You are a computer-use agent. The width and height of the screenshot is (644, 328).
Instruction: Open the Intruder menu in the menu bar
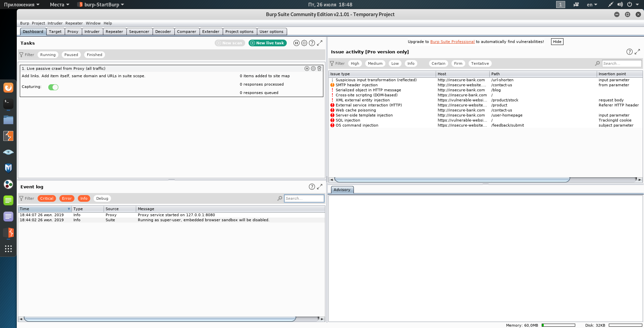pyautogui.click(x=55, y=23)
